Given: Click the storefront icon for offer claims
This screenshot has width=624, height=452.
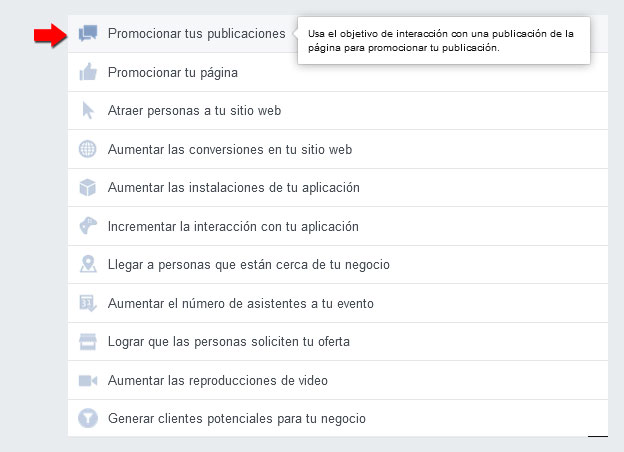Looking at the screenshot, I should tap(88, 341).
